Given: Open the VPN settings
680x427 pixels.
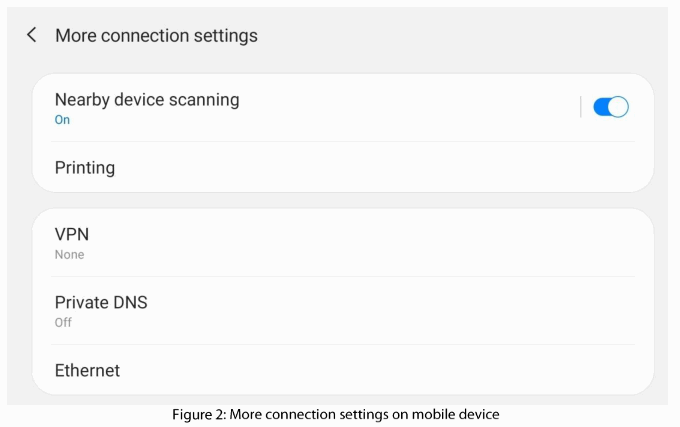Looking at the screenshot, I should [72, 234].
